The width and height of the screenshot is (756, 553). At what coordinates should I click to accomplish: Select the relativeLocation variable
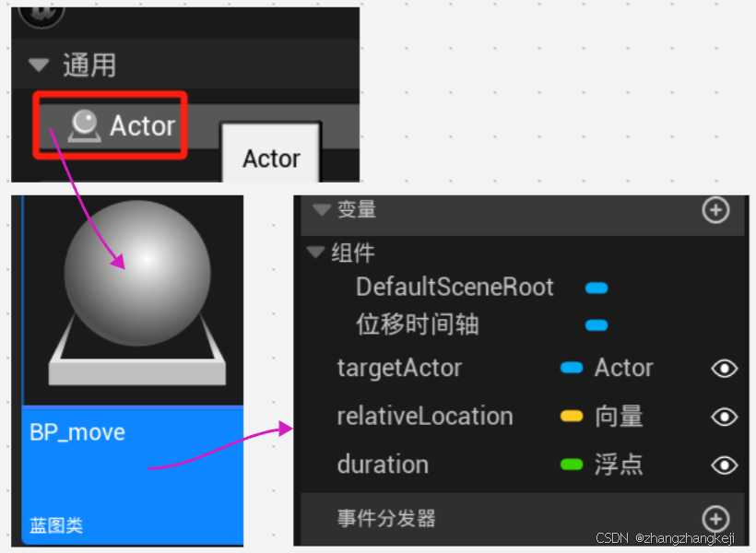(425, 417)
